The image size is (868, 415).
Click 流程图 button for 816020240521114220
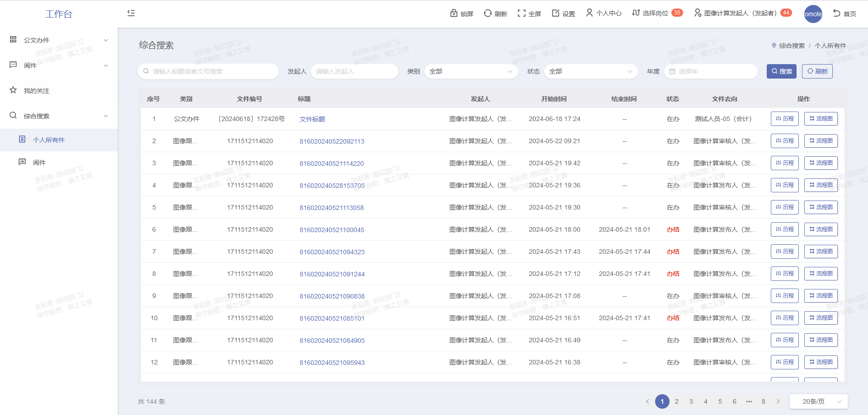point(821,163)
